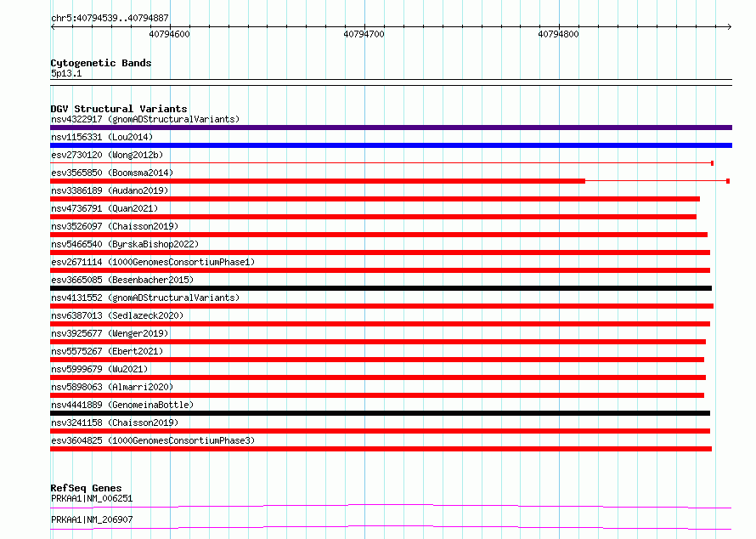Click gene label PRKAA1|NM_206907
The image size is (756, 539).
pos(92,519)
